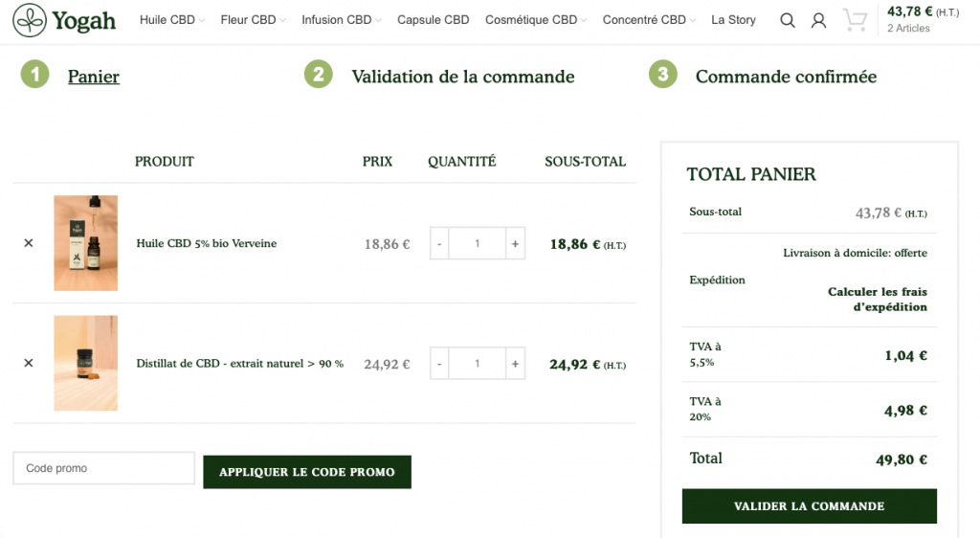980x538 pixels.
Task: Increase quantity of Huile CBD Verveine
Action: coord(515,244)
